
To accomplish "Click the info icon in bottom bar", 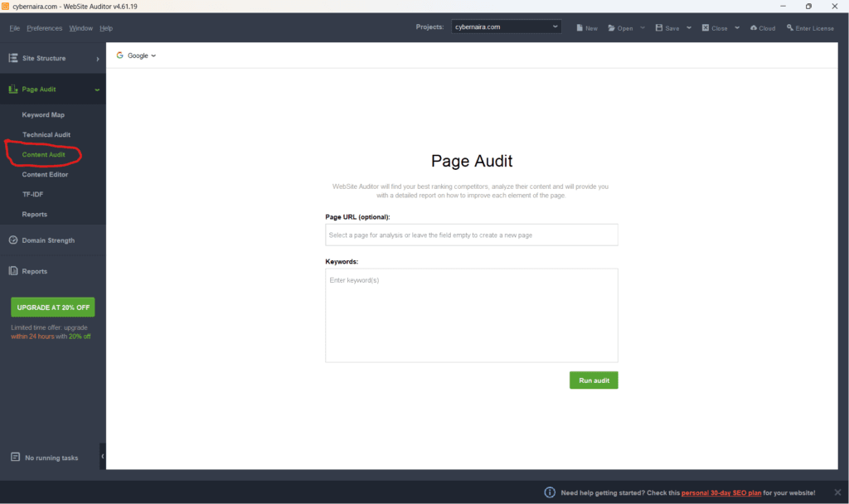I will (550, 492).
